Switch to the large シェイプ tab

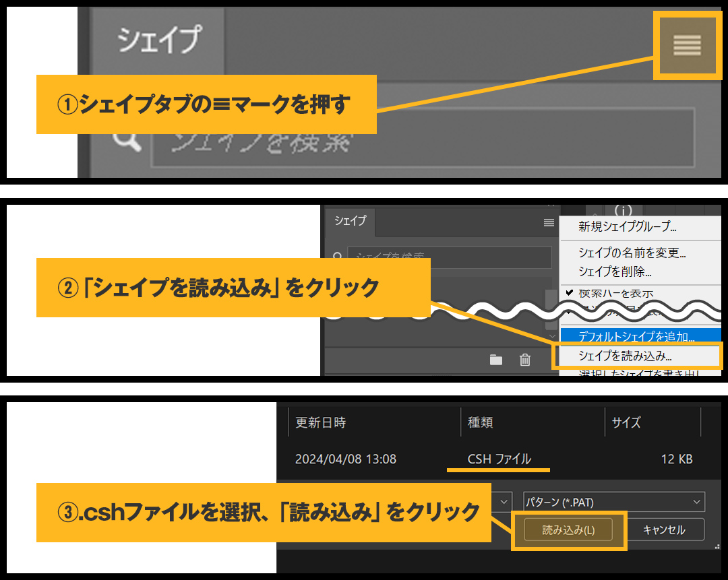[158, 40]
